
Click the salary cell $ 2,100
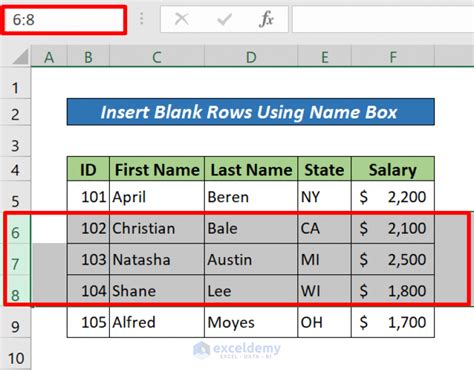(393, 228)
